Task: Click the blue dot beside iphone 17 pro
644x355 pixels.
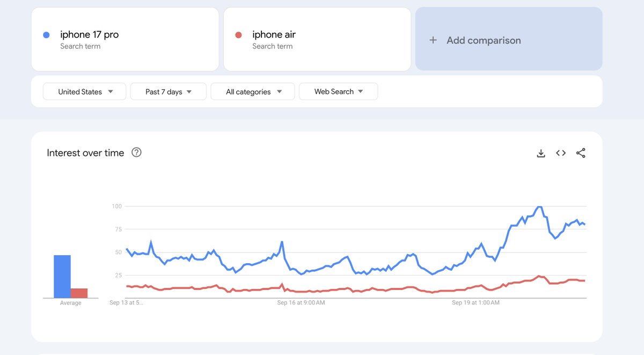Action: click(x=46, y=35)
